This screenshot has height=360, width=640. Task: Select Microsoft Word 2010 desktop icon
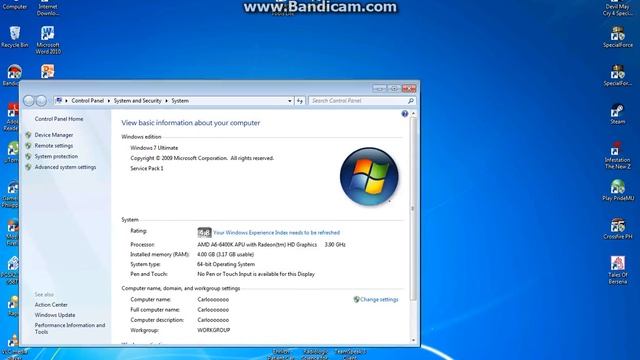(48, 40)
